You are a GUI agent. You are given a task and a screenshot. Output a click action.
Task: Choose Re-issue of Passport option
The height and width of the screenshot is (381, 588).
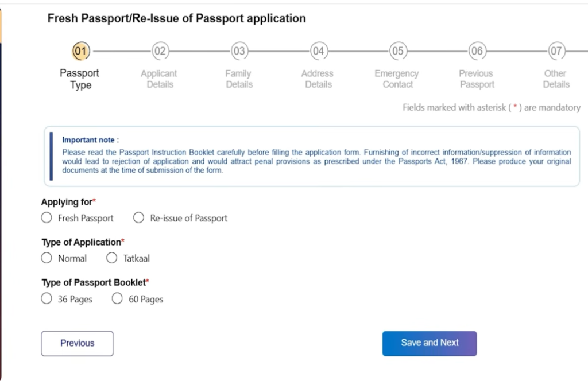[138, 218]
